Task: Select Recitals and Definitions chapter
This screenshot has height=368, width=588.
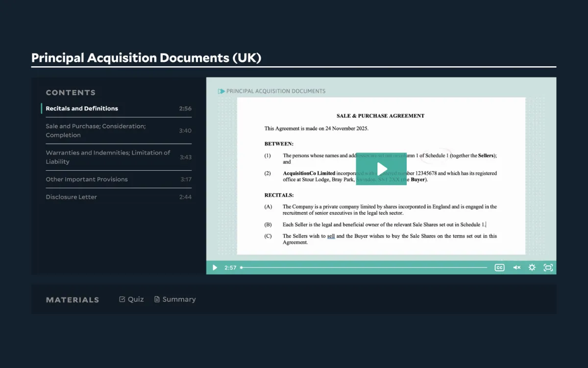Action: 82,108
